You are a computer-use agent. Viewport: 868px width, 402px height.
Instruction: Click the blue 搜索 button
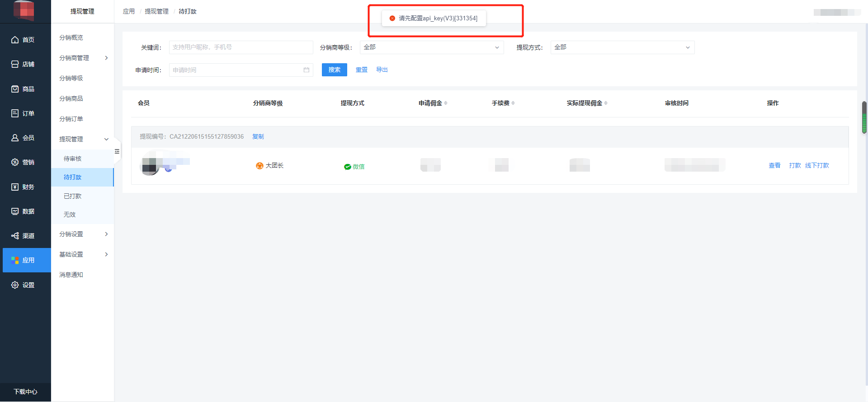334,70
